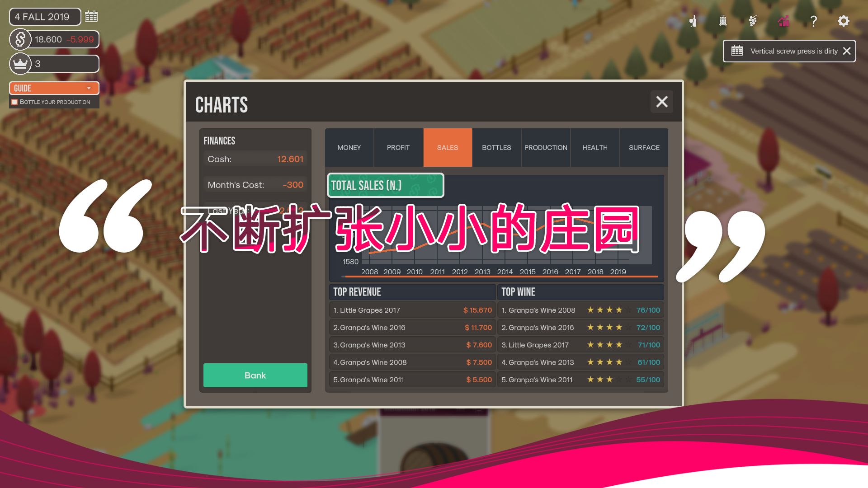
Task: Open the Bank button panel
Action: coord(255,375)
